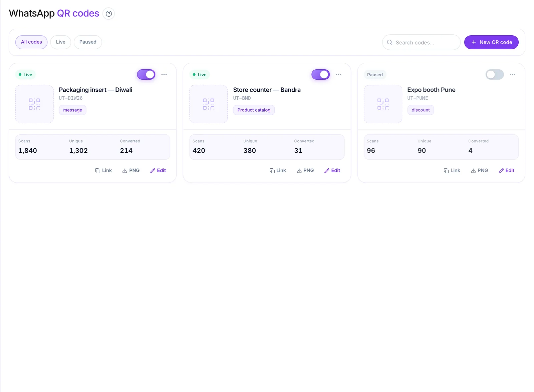Open the help icon beside QR codes title
This screenshot has width=534, height=392.
(x=108, y=14)
